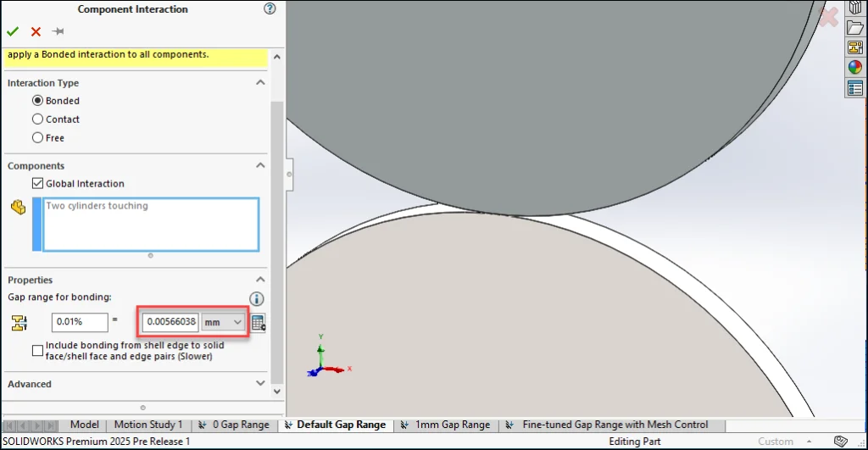Cancel with the red X icon
Screen dimensions: 868x450
tap(36, 31)
